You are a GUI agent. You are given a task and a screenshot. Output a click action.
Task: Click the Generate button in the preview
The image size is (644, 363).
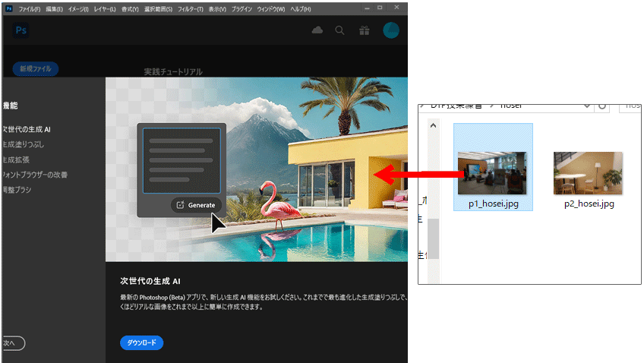tap(196, 205)
